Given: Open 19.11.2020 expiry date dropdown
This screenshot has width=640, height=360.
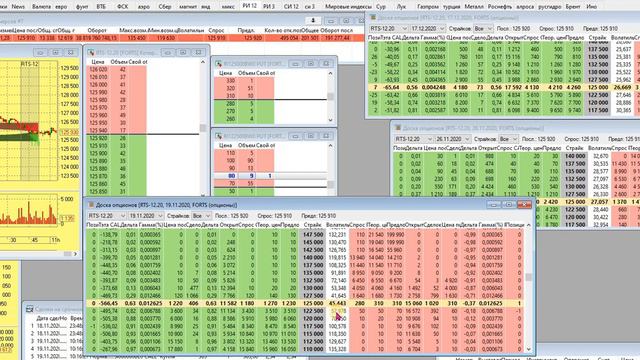Looking at the screenshot, I should (146, 216).
